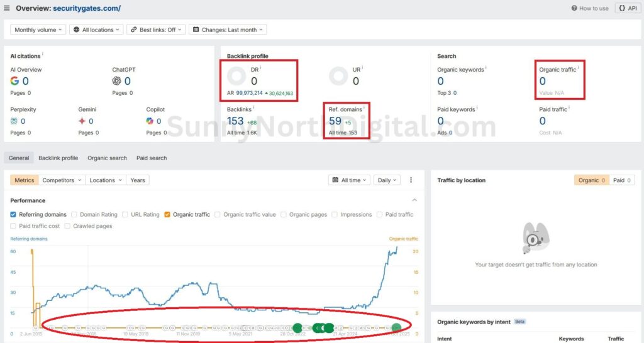Switch to the Backlink profile tab
Screen dimensions: 644x343
pos(58,158)
